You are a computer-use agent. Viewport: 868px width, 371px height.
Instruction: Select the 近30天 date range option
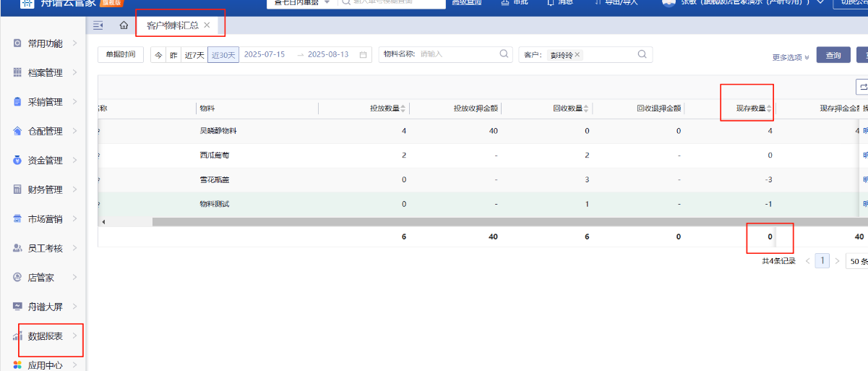(223, 55)
